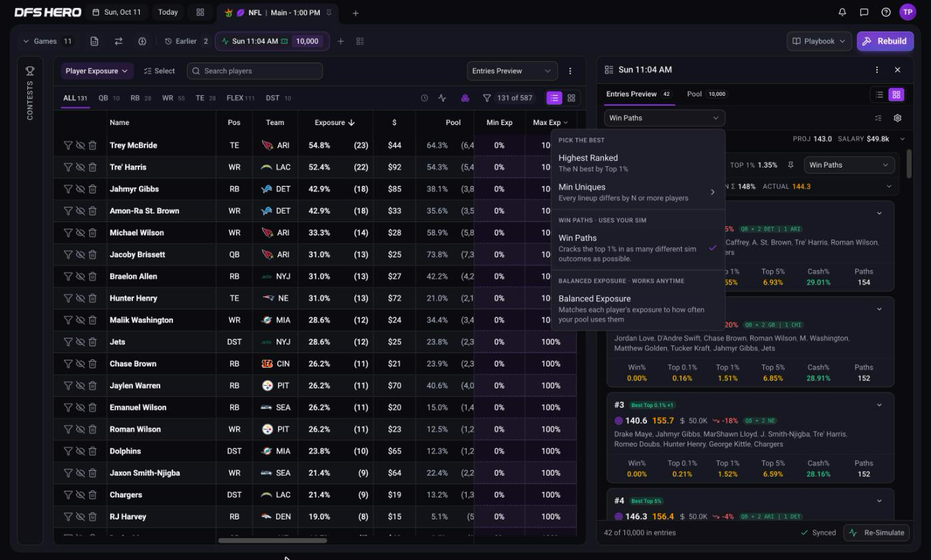Switch entries panel to list view
Screen dimensions: 931x560
click(879, 94)
